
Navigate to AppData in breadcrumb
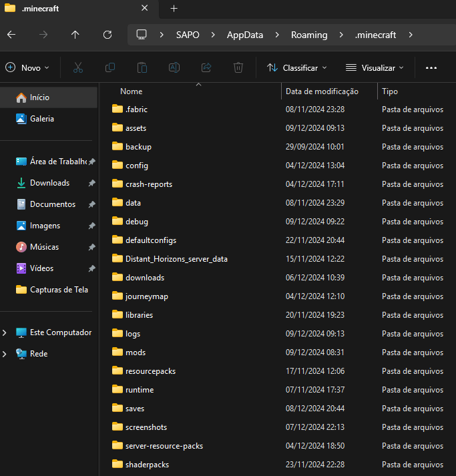[x=245, y=35]
